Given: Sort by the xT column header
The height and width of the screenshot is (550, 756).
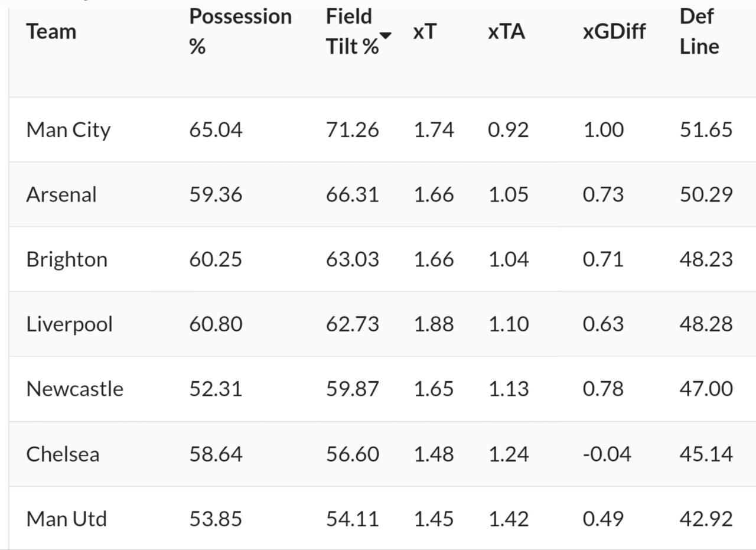Looking at the screenshot, I should point(425,32).
